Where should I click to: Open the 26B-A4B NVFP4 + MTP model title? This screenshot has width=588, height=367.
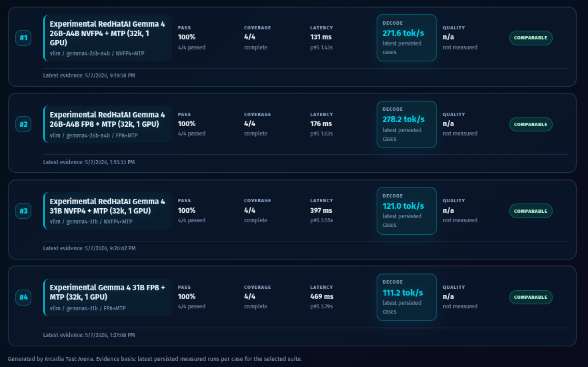tap(107, 33)
